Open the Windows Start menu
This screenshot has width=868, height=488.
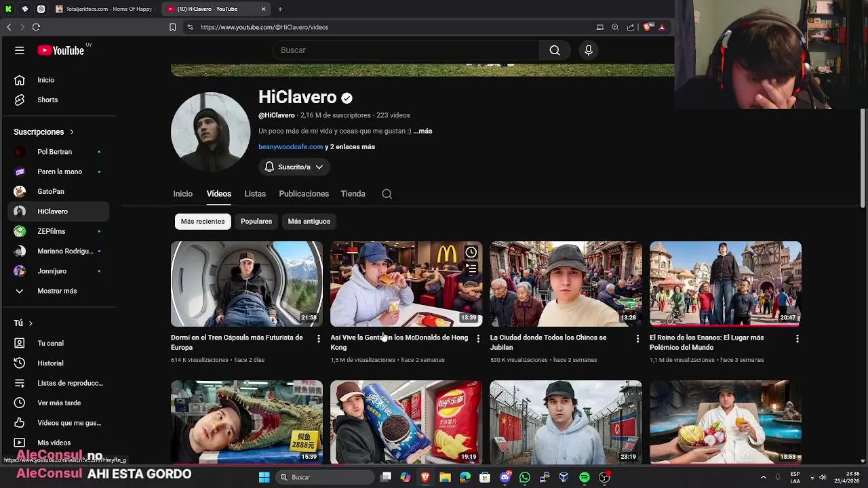264,477
